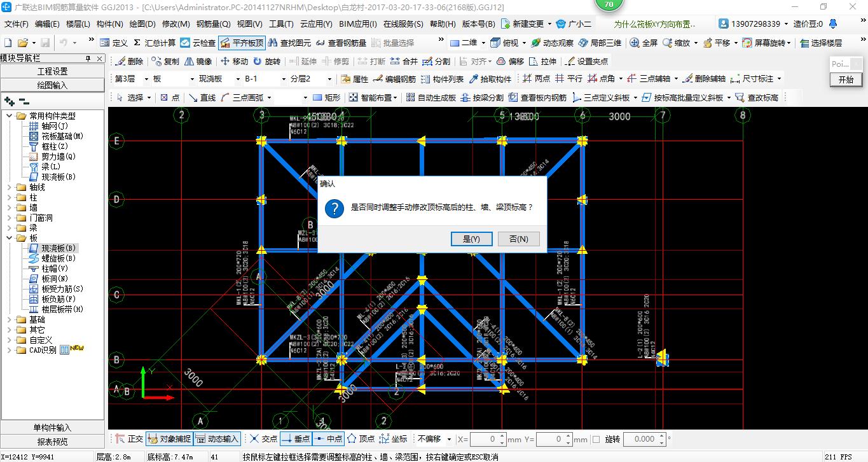
Task: Click the 新建变更 toolbar button
Action: (x=527, y=24)
